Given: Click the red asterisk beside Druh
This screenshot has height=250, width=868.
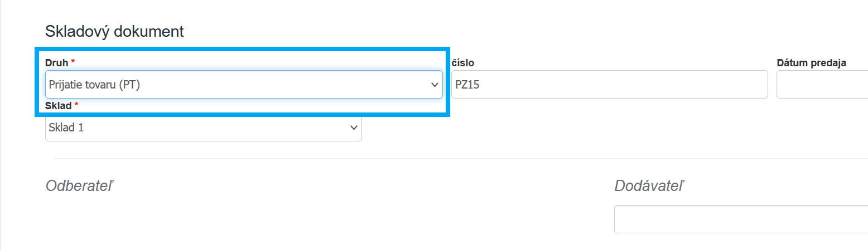Looking at the screenshot, I should pyautogui.click(x=73, y=63).
